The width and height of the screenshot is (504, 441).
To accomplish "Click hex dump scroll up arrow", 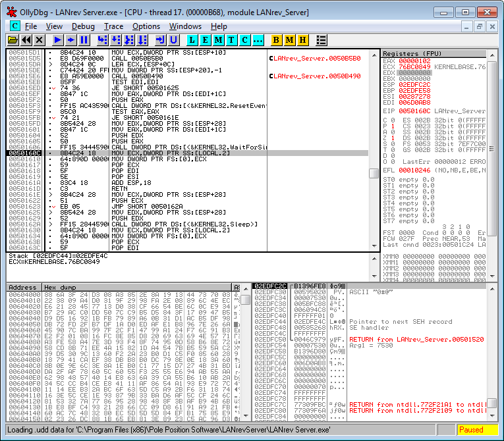I will pyautogui.click(x=246, y=289).
